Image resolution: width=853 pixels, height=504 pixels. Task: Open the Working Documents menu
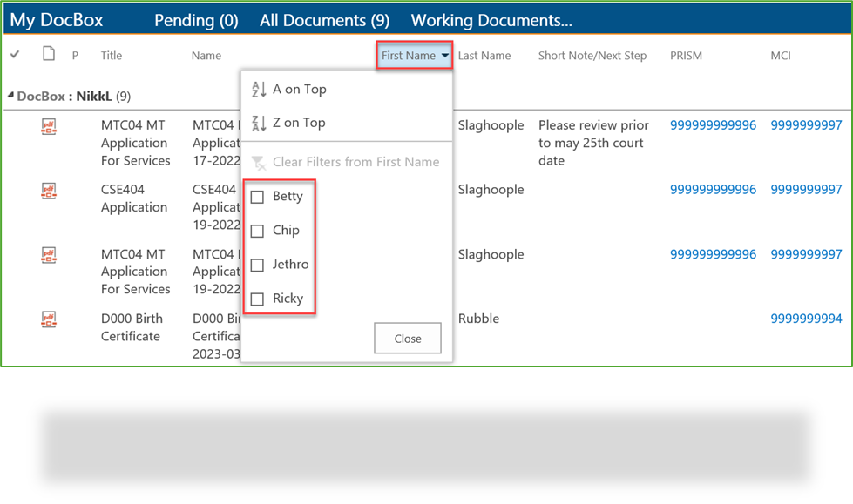[x=491, y=19]
